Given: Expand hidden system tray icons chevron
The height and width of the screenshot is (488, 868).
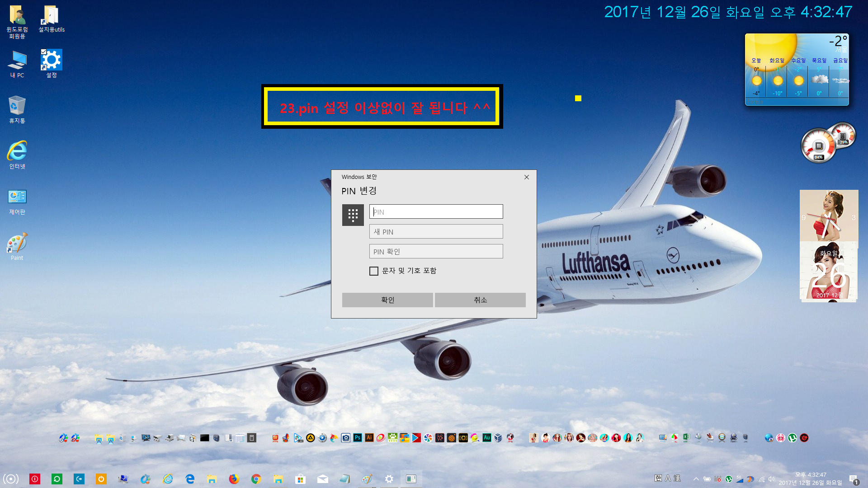Looking at the screenshot, I should pos(696,479).
